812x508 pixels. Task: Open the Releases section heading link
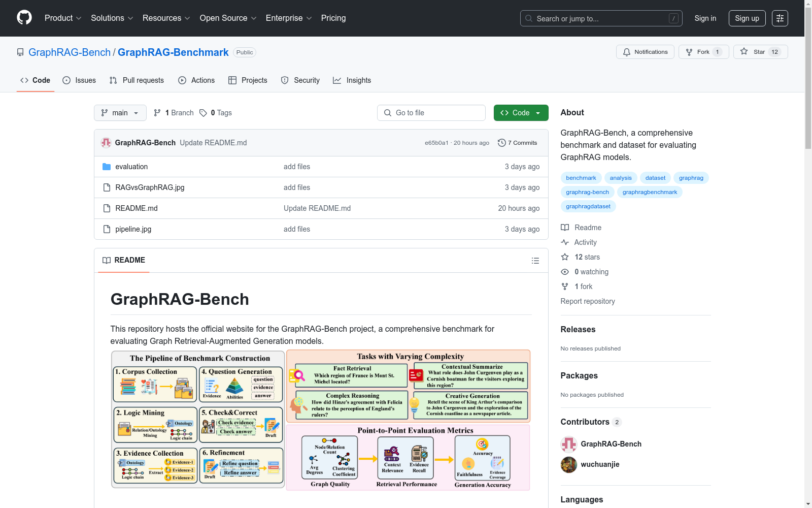pyautogui.click(x=578, y=329)
